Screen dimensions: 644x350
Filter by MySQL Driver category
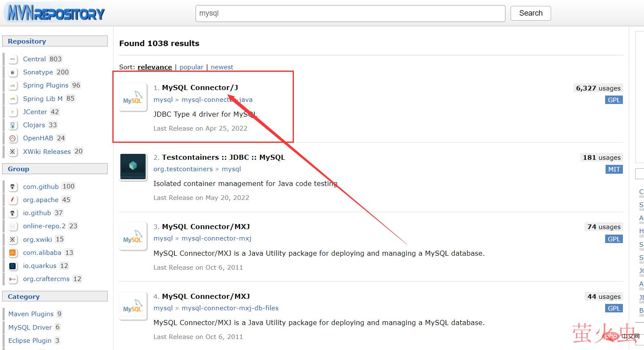click(x=30, y=328)
